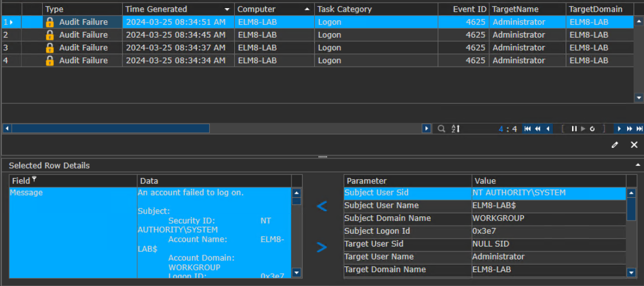This screenshot has width=644, height=286.
Task: Sort by the Task Category column header
Action: point(376,9)
